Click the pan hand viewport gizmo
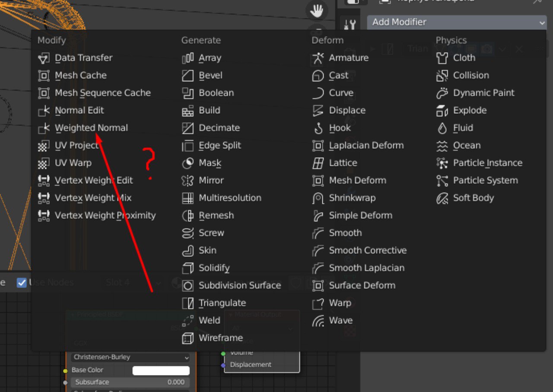Image resolution: width=553 pixels, height=392 pixels. 317,10
